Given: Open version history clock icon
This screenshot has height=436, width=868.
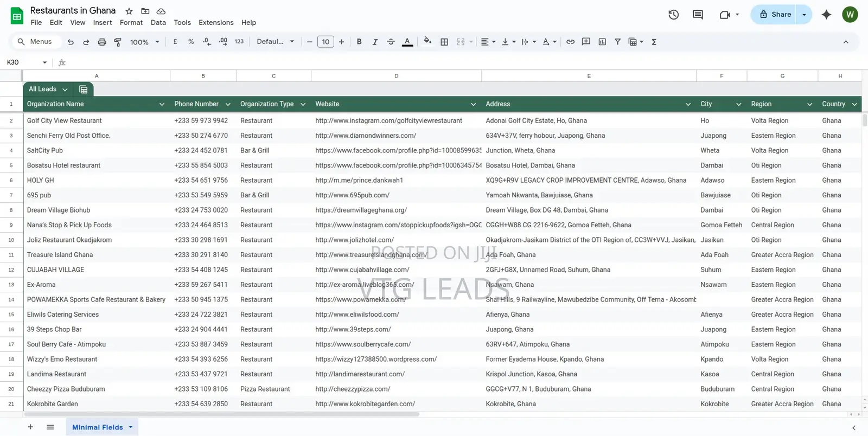Looking at the screenshot, I should [x=673, y=15].
